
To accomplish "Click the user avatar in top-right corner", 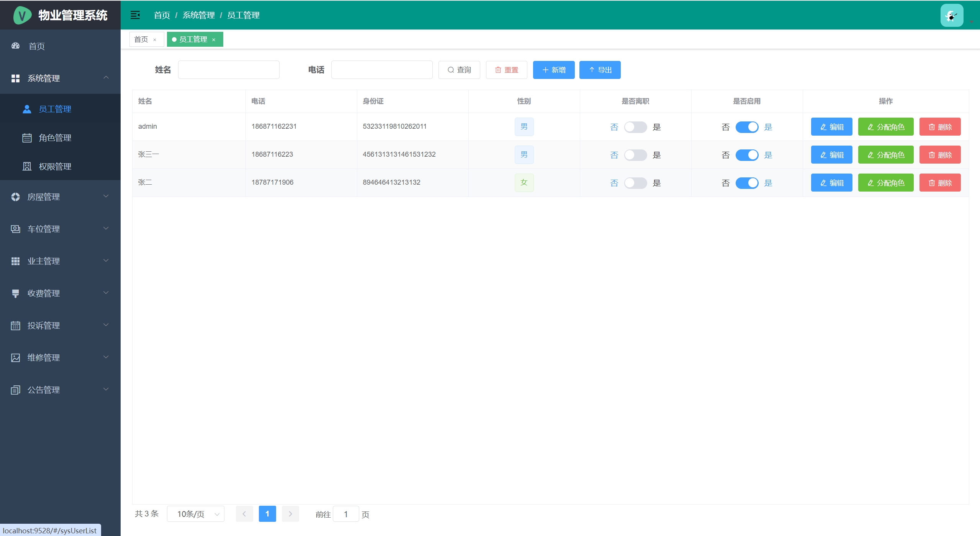I will click(x=951, y=16).
